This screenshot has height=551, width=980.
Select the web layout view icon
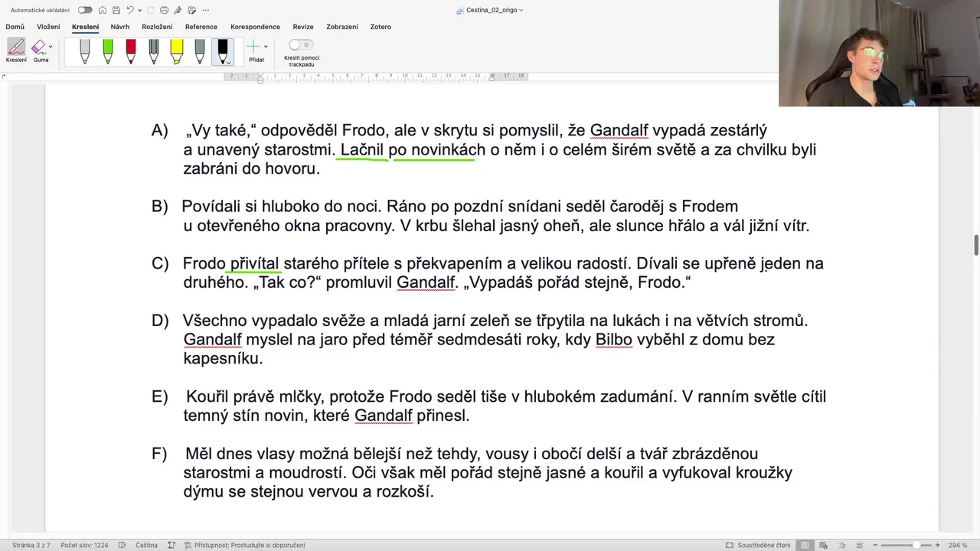click(823, 545)
